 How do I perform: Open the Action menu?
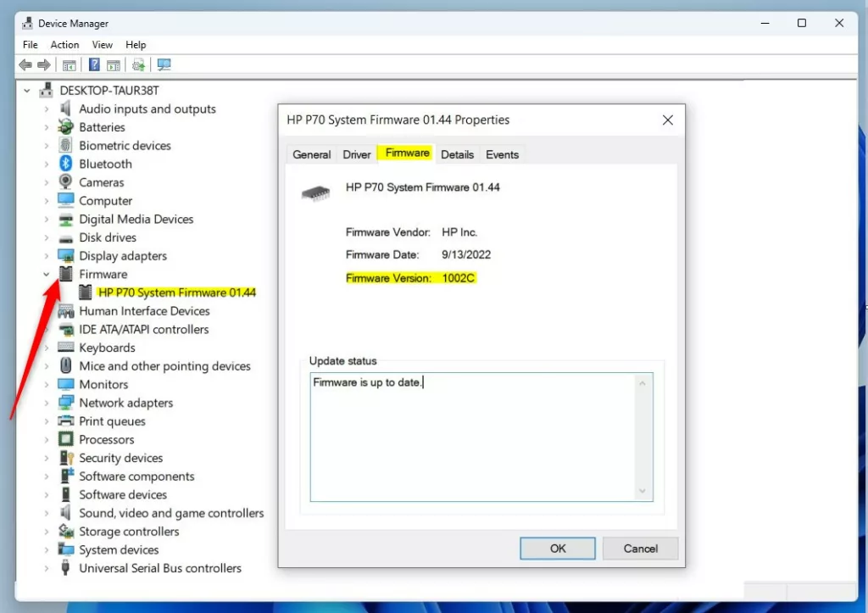point(64,44)
